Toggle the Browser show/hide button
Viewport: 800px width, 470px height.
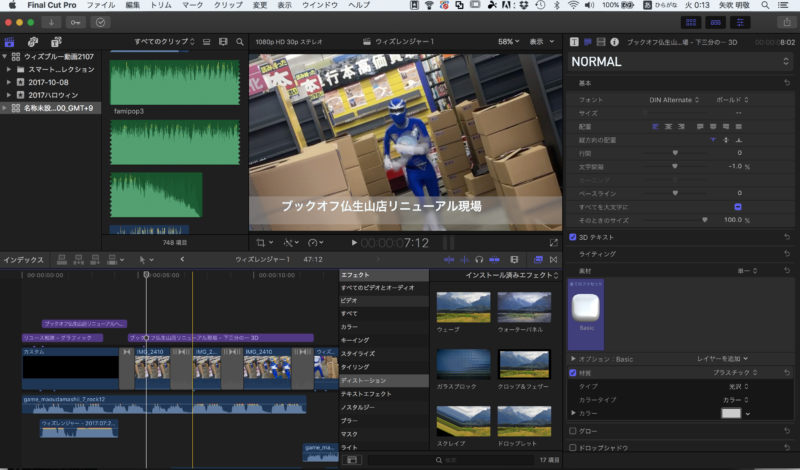point(691,22)
